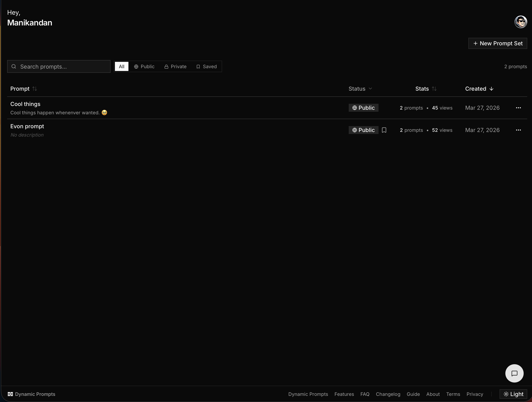The image size is (532, 402).
Task: Expand the Prompt column sort control
Action: [x=35, y=88]
